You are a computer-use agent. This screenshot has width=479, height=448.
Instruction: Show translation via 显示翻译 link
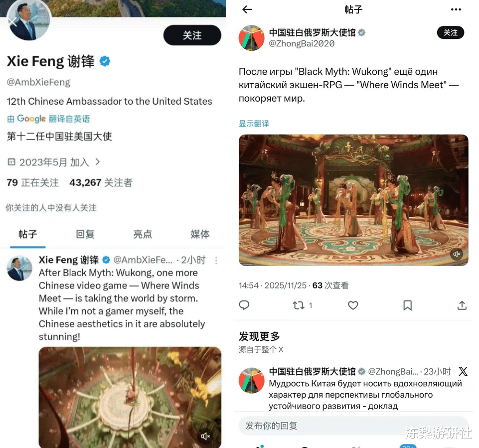point(254,124)
